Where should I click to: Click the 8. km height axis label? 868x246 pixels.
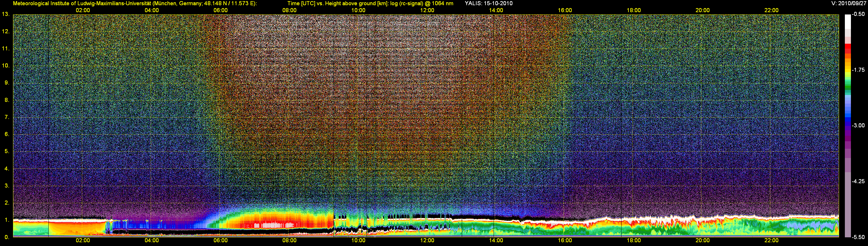(x=7, y=100)
